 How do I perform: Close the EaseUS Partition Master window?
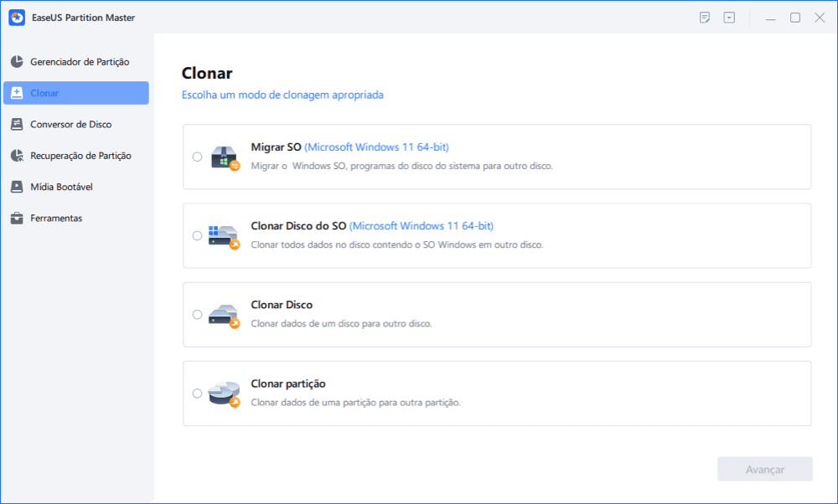pos(820,18)
